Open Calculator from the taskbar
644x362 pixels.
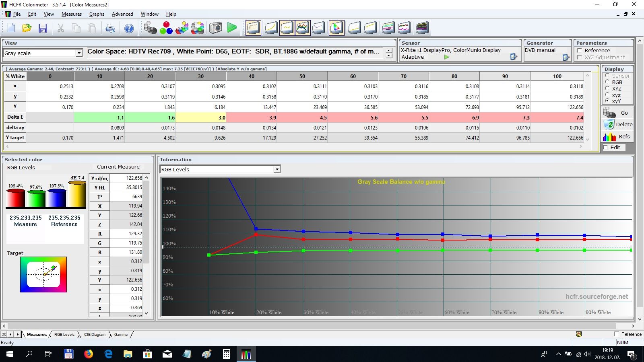[x=227, y=354]
